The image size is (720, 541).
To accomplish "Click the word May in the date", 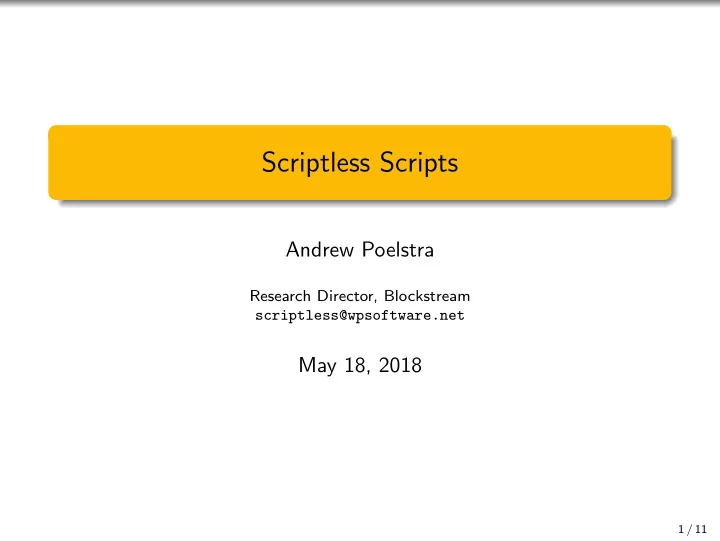I will tap(317, 366).
